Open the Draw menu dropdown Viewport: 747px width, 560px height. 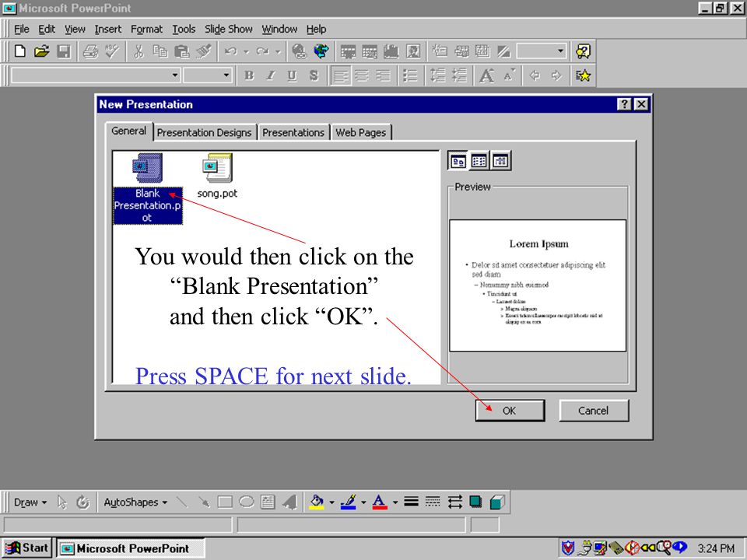click(x=30, y=502)
